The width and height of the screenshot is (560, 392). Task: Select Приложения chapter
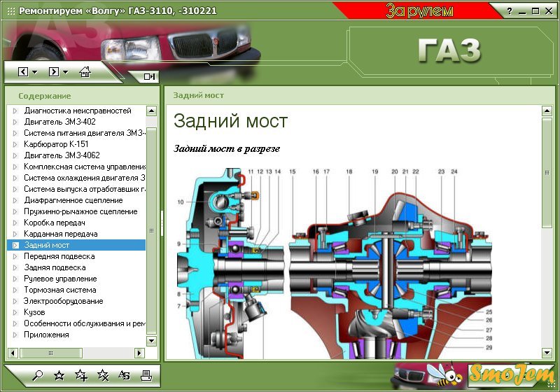point(46,335)
